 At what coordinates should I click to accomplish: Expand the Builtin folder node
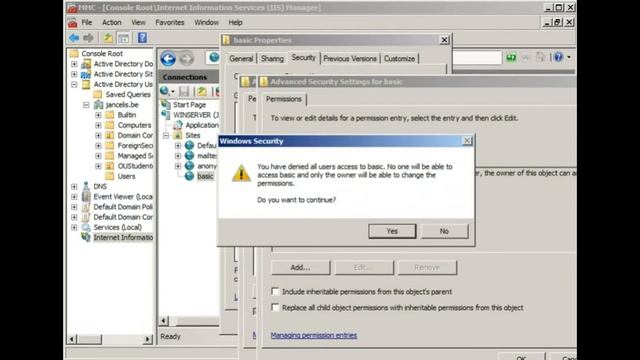(x=98, y=115)
